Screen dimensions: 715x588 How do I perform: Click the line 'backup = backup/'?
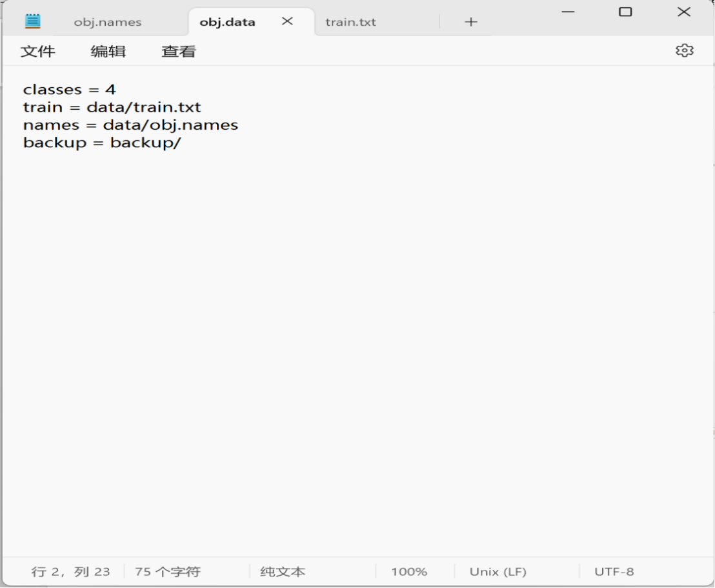point(102,143)
